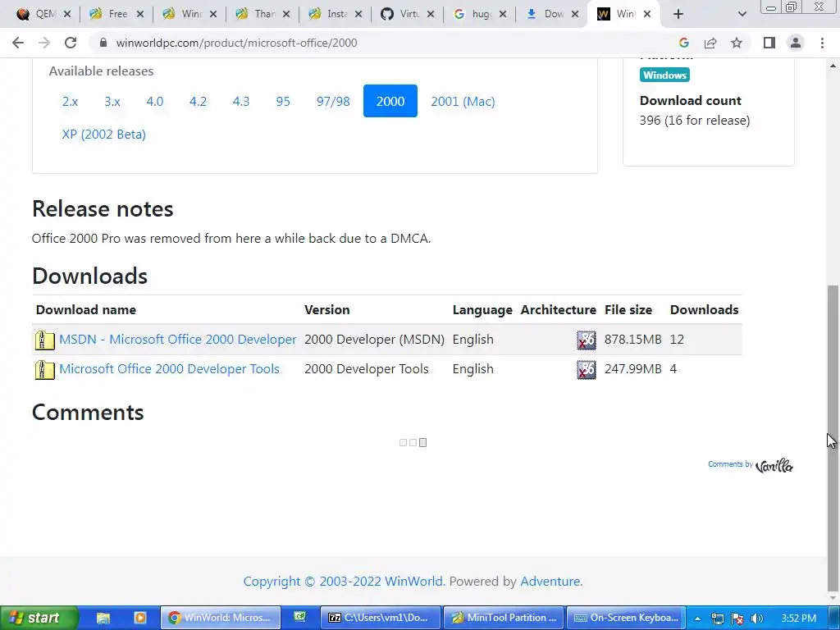The height and width of the screenshot is (630, 840).
Task: Expand the tab search chevron
Action: coord(742,14)
